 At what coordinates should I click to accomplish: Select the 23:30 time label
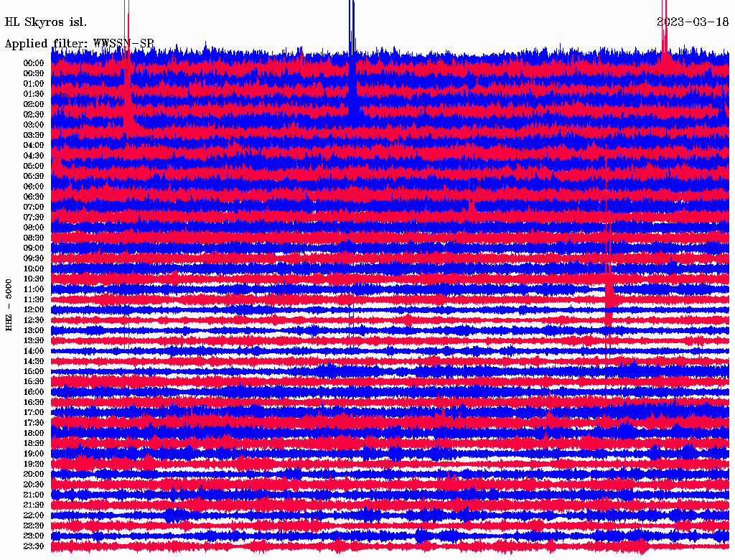tap(34, 546)
